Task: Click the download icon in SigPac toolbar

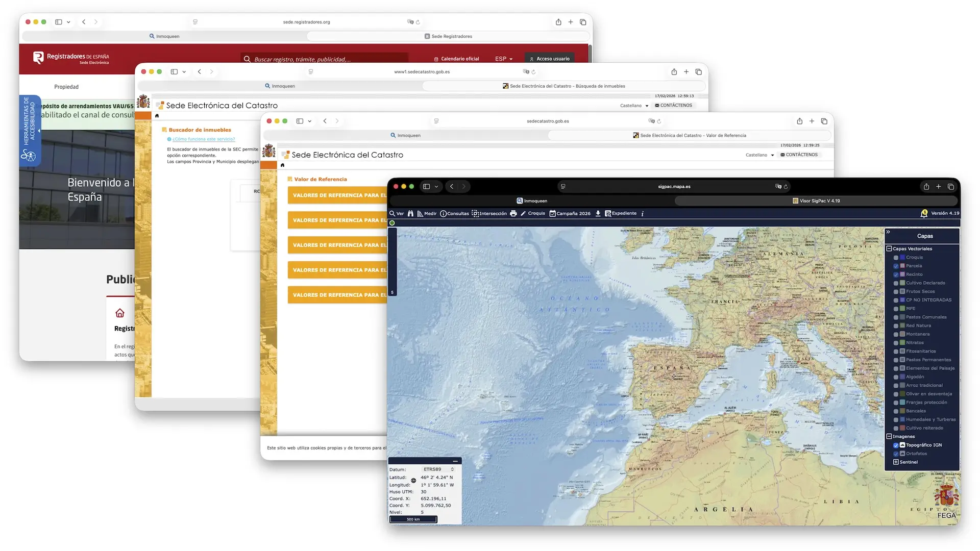Action: click(598, 214)
